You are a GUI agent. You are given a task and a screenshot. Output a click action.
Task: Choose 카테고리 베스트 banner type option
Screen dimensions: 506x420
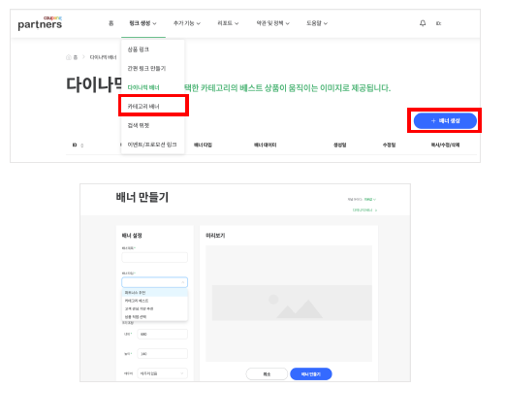(x=155, y=301)
